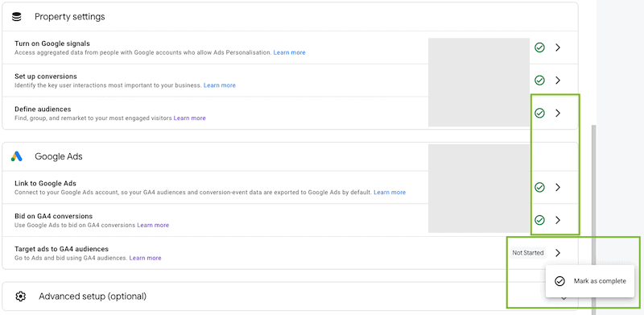This screenshot has width=644, height=315.
Task: Open the Link to Google Ads chevron
Action: click(x=558, y=187)
